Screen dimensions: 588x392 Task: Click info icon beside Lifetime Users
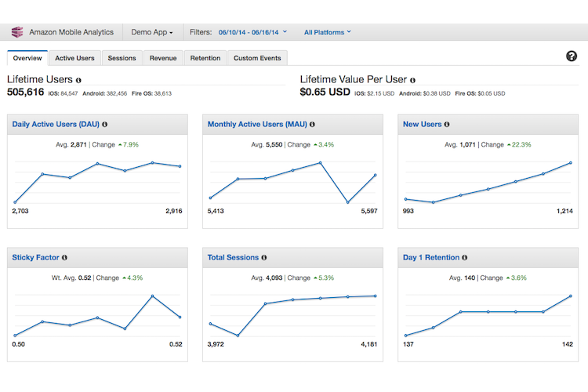point(78,80)
